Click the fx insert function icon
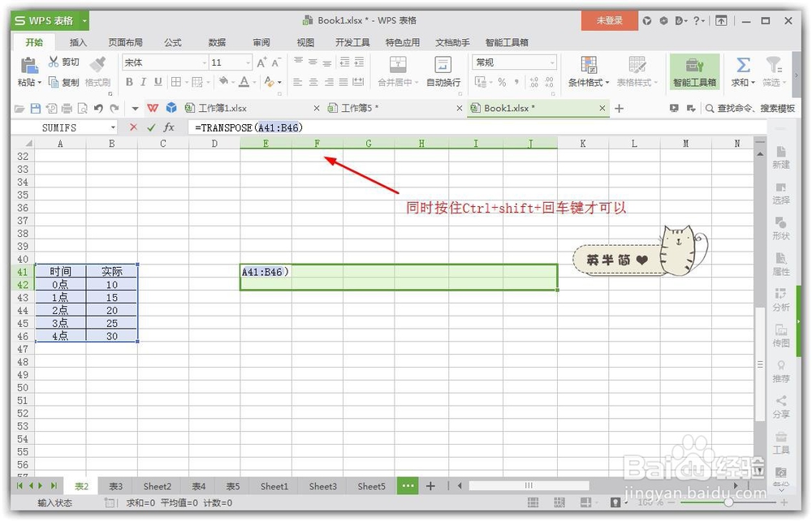This screenshot has height=521, width=812. point(170,127)
